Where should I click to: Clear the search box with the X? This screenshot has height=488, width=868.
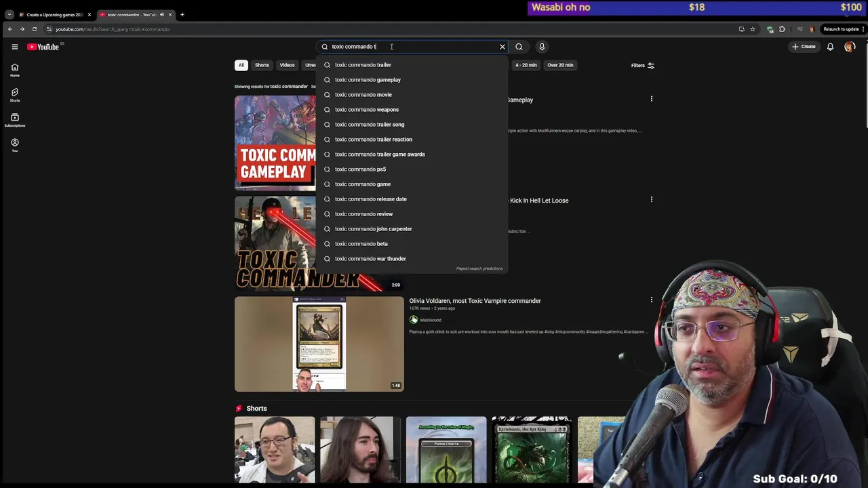[502, 47]
